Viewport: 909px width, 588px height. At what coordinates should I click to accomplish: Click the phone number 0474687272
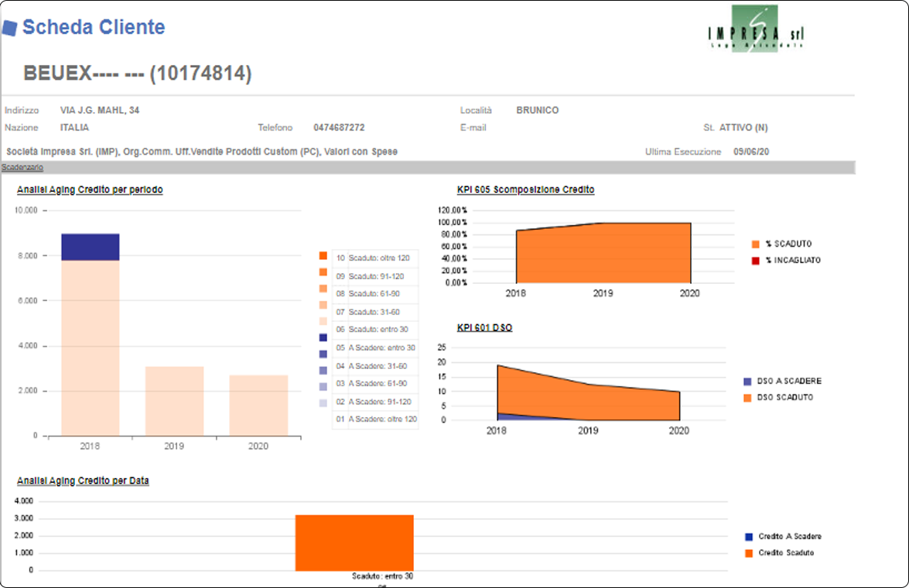click(x=339, y=128)
